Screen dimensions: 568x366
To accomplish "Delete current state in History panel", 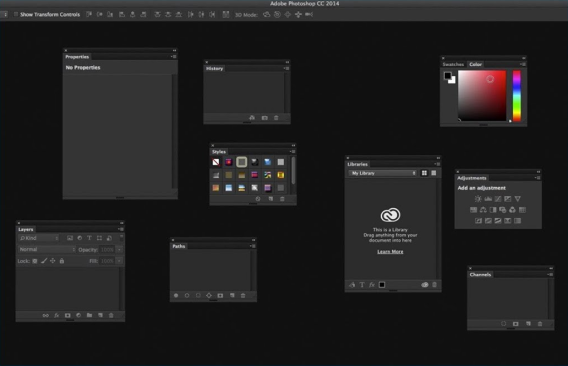I will (276, 118).
